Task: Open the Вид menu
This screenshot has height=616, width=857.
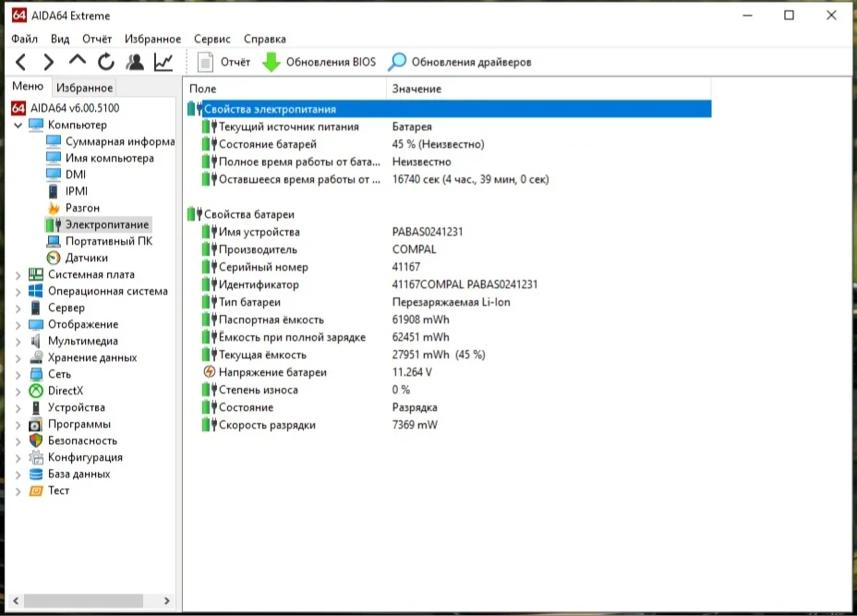Action: tap(60, 39)
